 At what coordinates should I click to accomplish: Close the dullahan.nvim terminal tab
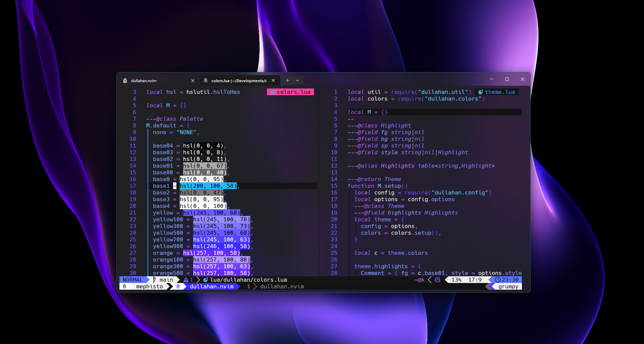(x=193, y=80)
